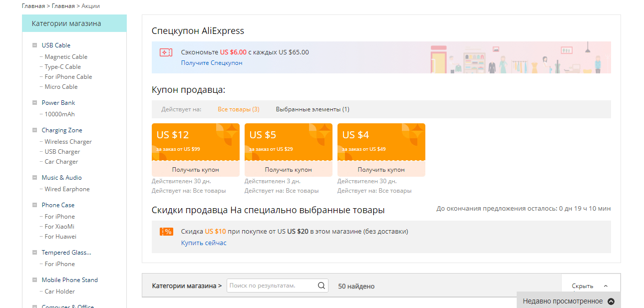Click the search results input field
The height and width of the screenshot is (308, 644).
point(272,286)
